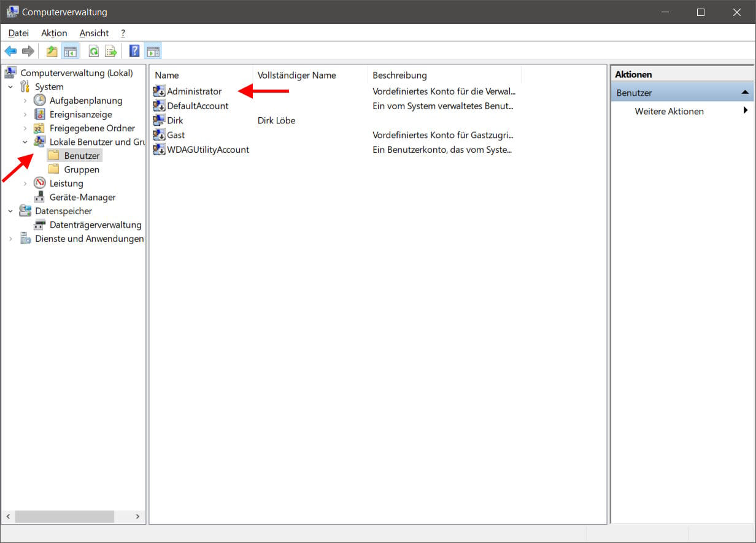This screenshot has height=543, width=756.
Task: Collapse the Datenspeicher node
Action: coord(10,211)
